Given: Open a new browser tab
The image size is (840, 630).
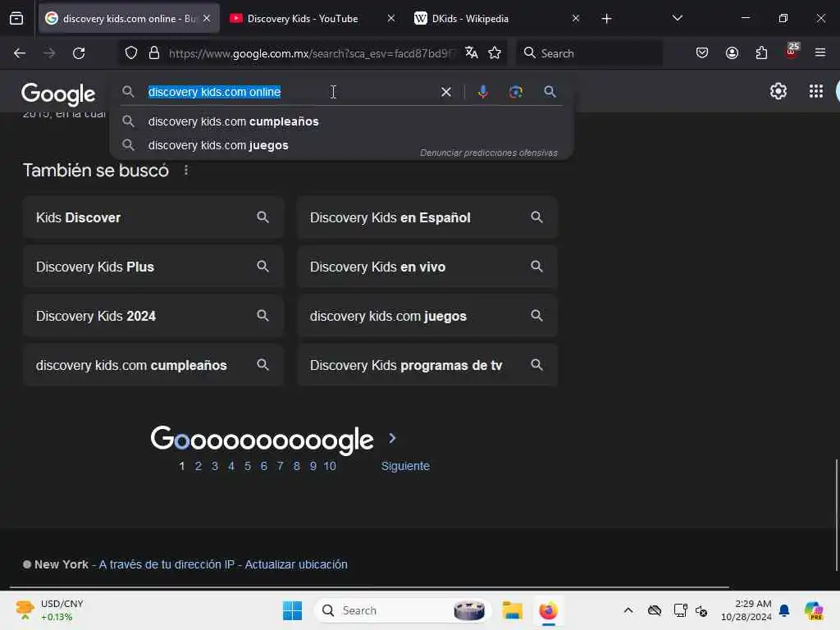Looking at the screenshot, I should click(x=606, y=19).
